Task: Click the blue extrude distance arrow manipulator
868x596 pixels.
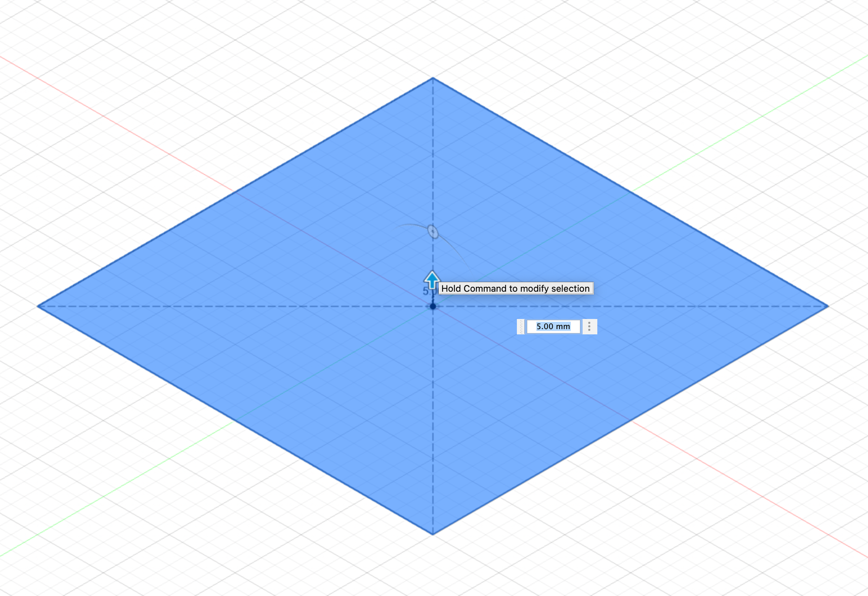Action: point(432,280)
